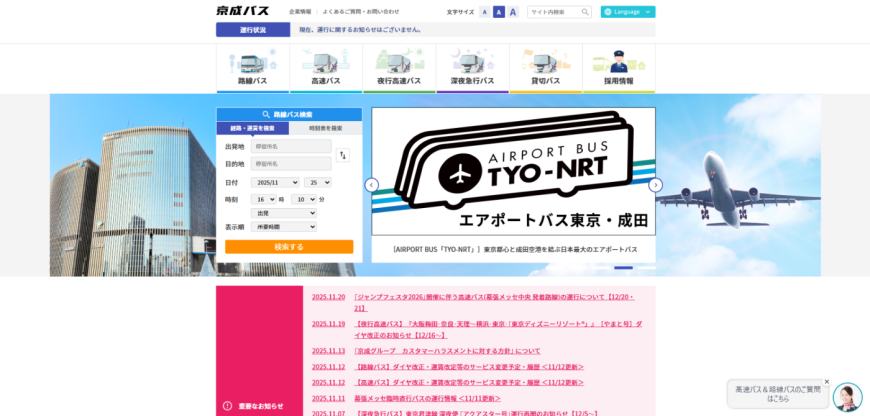Open the 高速バス category icon
This screenshot has width=870, height=416.
pyautogui.click(x=326, y=68)
